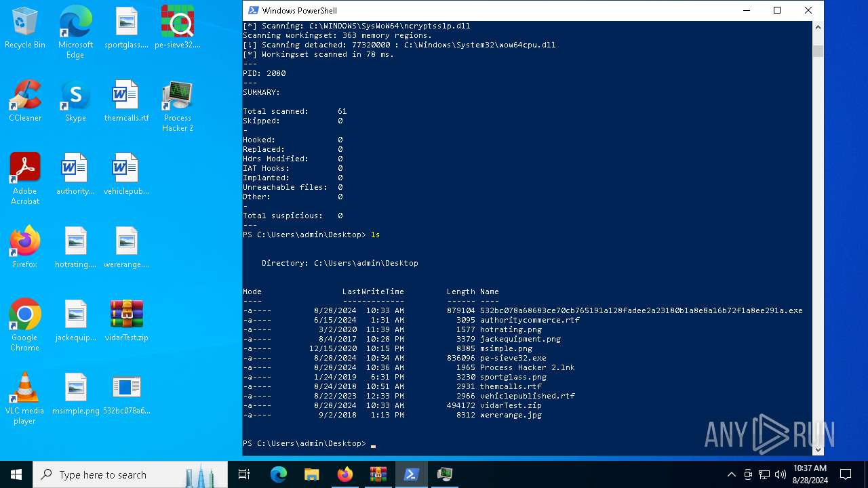Launch Microsoft Edge from the desktop
This screenshot has width=868, height=488.
click(75, 33)
